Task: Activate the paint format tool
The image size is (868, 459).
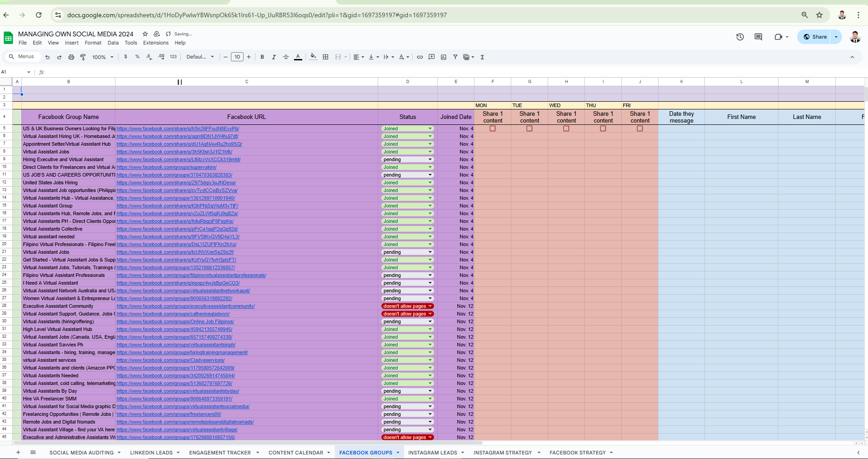Action: [x=83, y=57]
